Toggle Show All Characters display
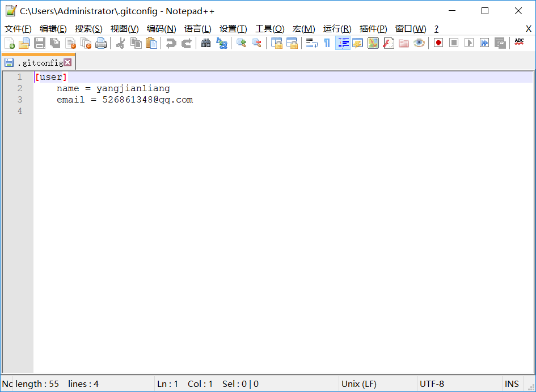The height and width of the screenshot is (392, 536). (327, 42)
